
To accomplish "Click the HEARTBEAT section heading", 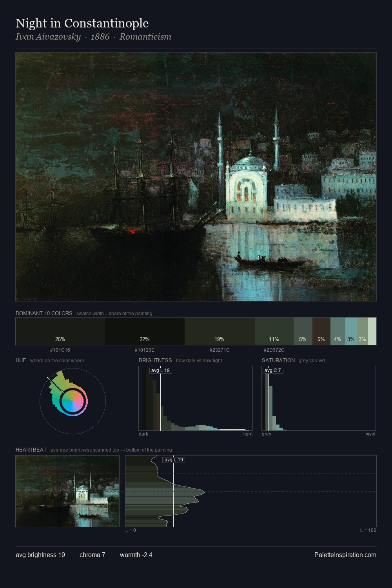I will coord(31,450).
